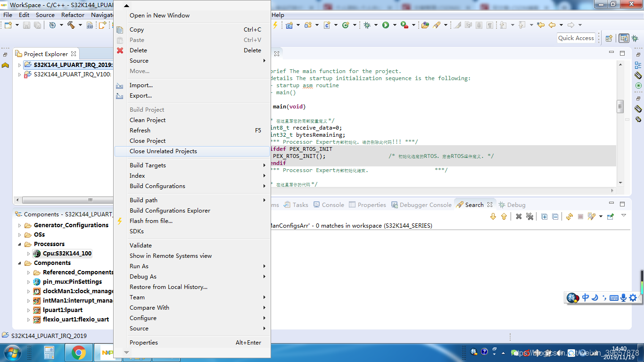Viewport: 644px width, 362px height.
Task: Click the IME settings gear icon
Action: pos(633,297)
